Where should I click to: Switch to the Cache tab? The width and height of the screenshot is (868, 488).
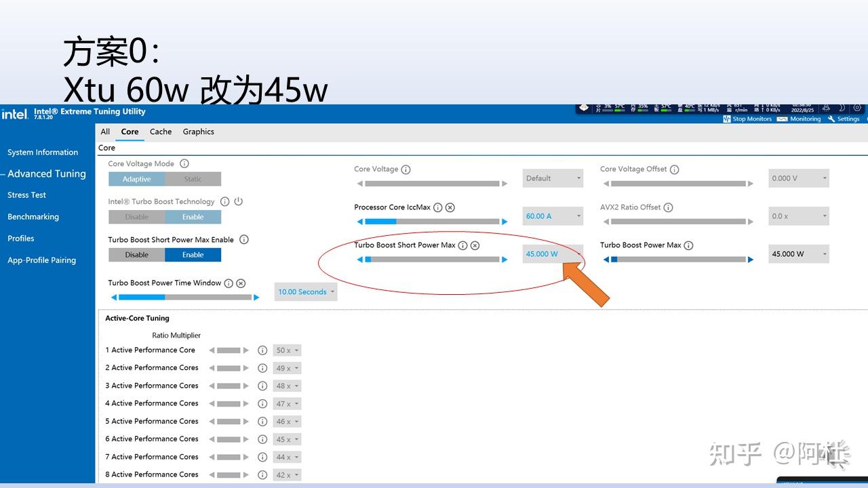point(161,131)
